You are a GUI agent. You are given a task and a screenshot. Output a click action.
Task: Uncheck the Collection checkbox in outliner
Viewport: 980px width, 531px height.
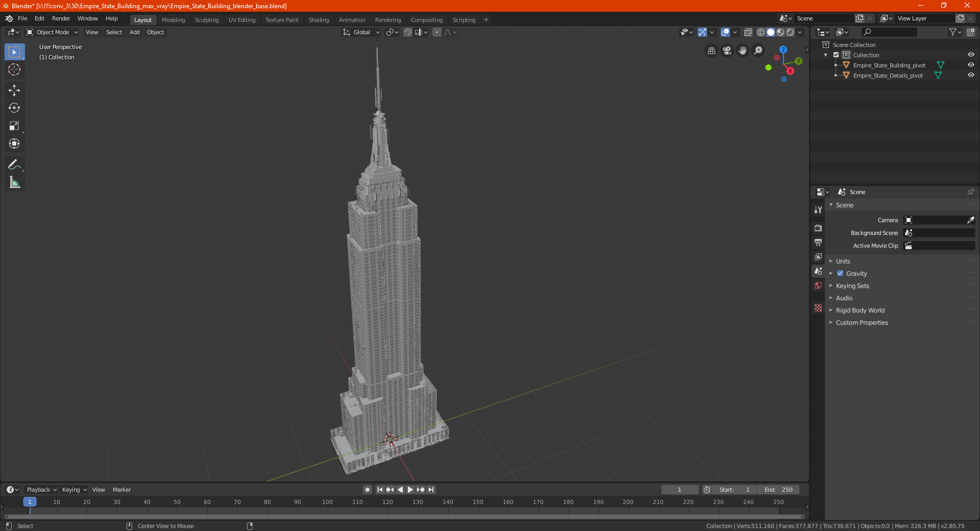(836, 55)
